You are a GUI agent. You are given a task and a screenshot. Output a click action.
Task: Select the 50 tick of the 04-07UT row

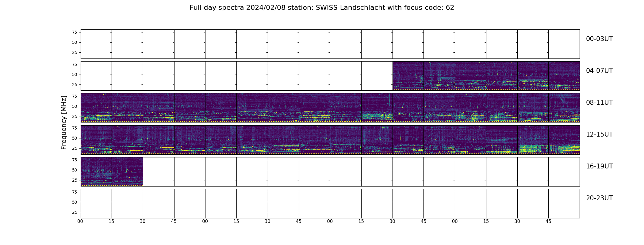coord(75,74)
